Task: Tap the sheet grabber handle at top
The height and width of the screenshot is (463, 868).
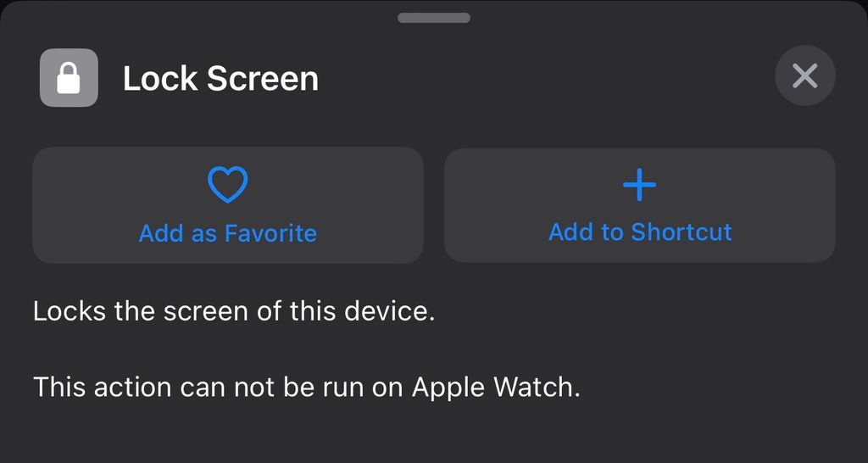Action: (x=434, y=18)
